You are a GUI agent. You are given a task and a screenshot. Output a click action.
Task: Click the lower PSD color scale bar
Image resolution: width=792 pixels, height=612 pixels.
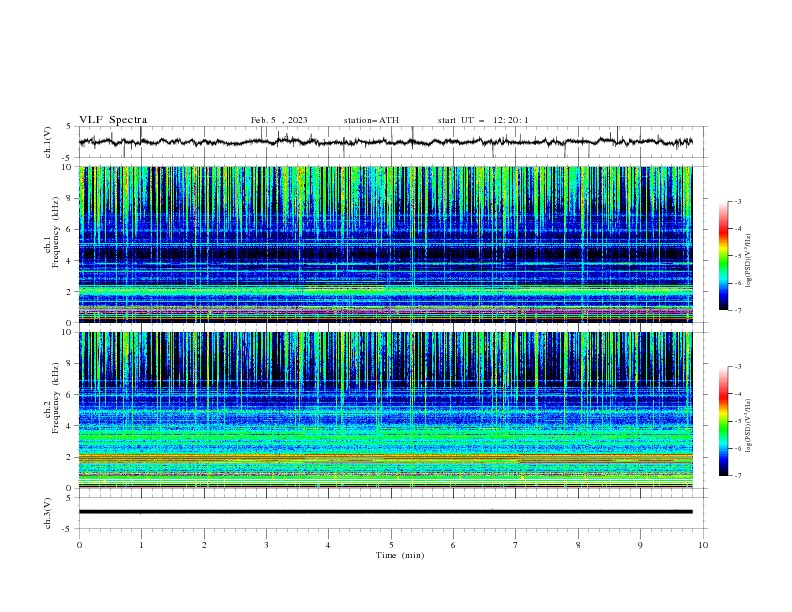pos(723,421)
